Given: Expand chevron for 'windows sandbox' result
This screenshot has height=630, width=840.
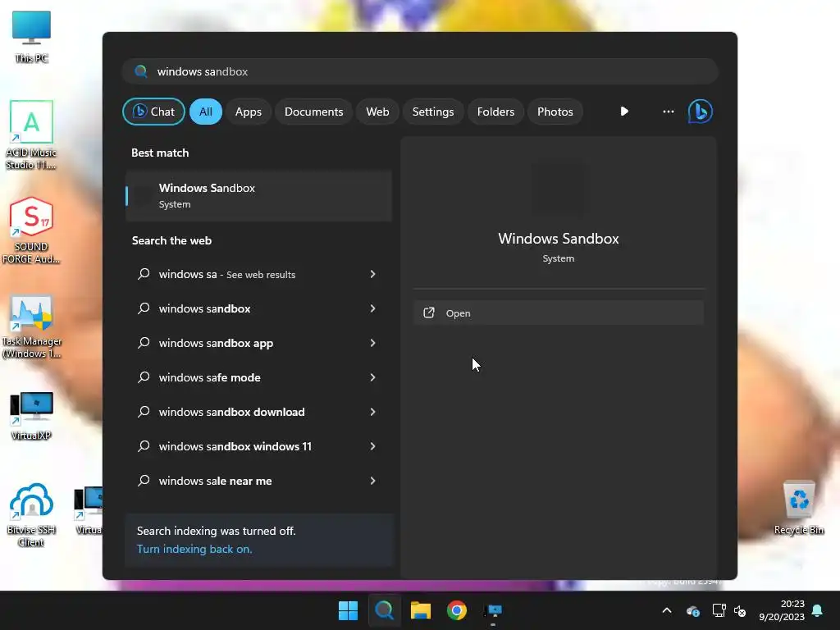Looking at the screenshot, I should pyautogui.click(x=373, y=308).
